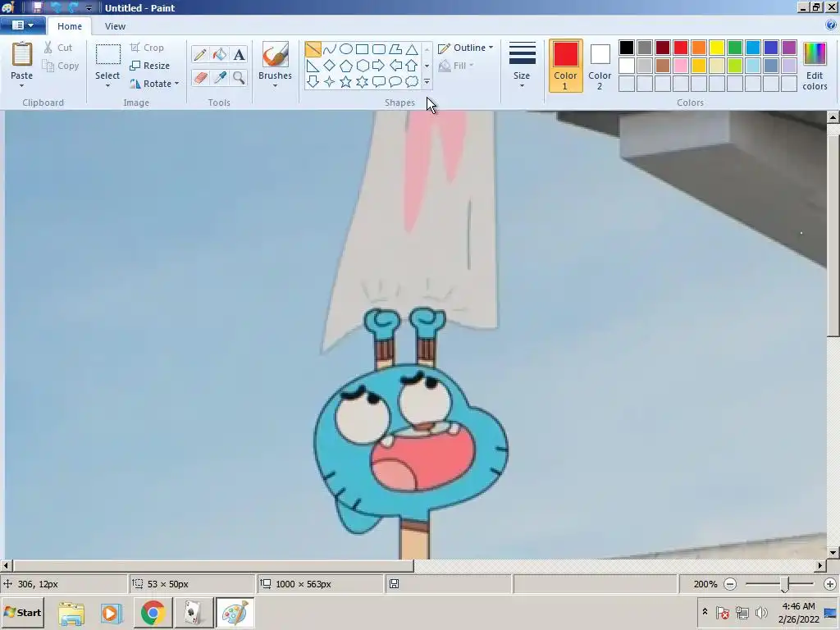Pick the purple color swatch
Viewport: 840px width, 630px height.
789,48
